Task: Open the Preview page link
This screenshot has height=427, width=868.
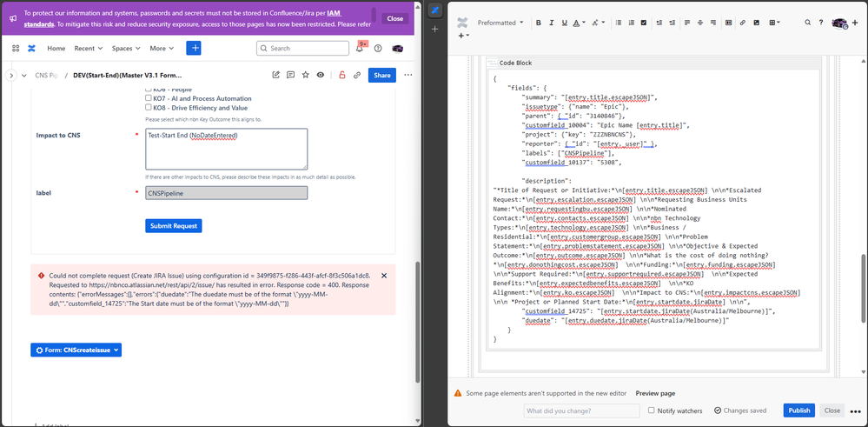Action: [655, 393]
